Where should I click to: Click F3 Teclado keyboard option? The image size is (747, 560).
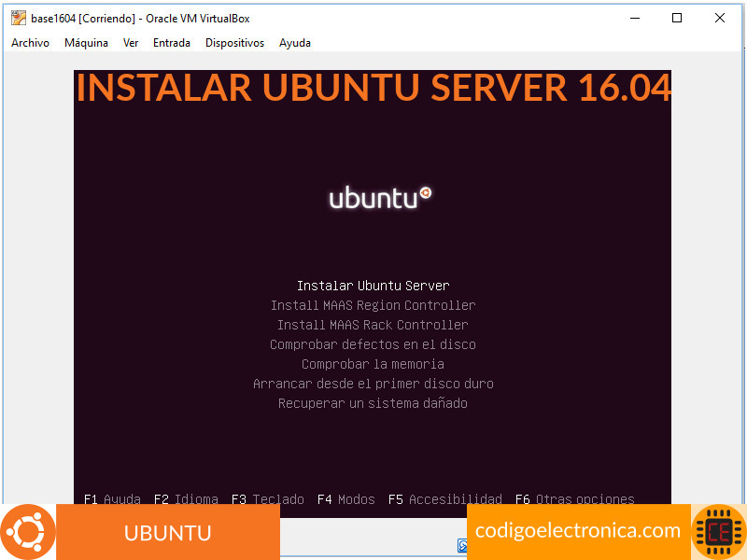(x=268, y=498)
